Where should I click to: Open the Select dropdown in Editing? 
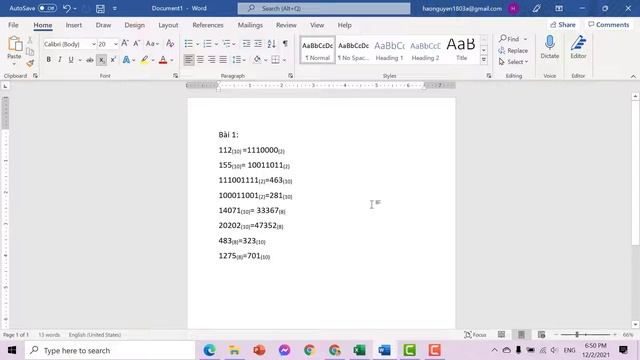(513, 62)
